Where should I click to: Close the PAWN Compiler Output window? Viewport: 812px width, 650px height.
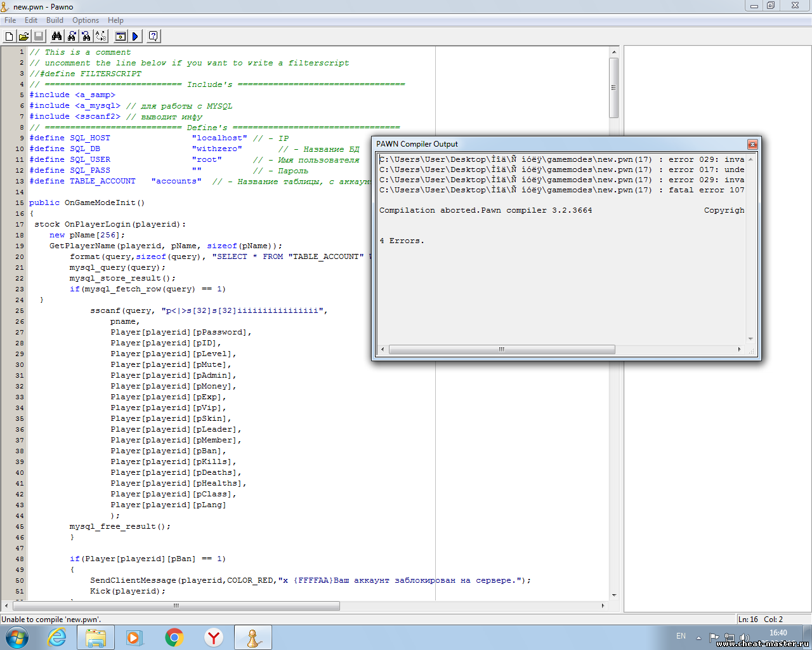[752, 144]
